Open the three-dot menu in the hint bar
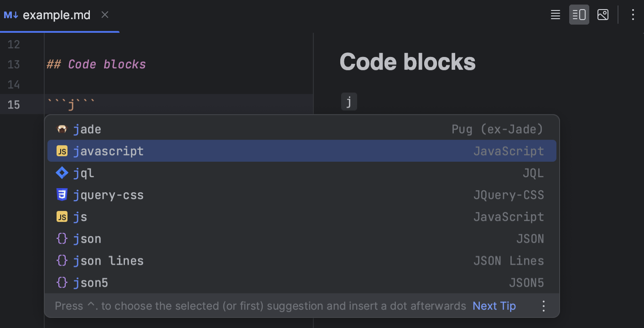 click(543, 306)
